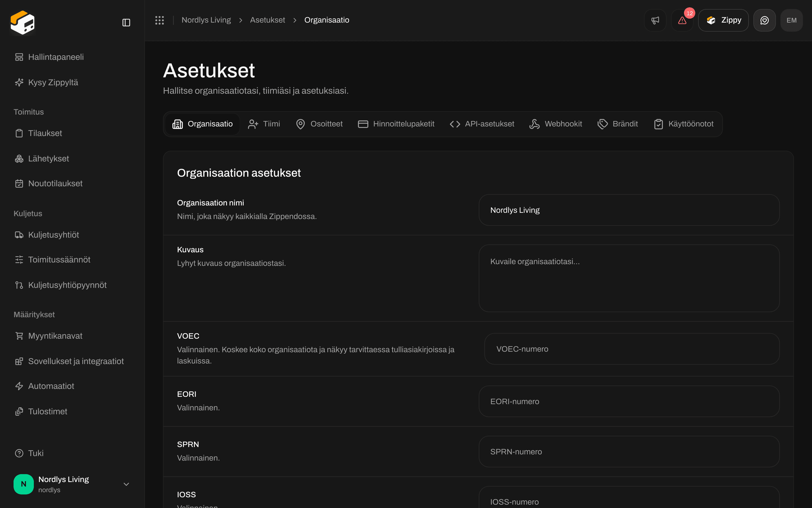Image resolution: width=812 pixels, height=508 pixels.
Task: Open Sovellukset ja integraatiot
Action: point(72,361)
